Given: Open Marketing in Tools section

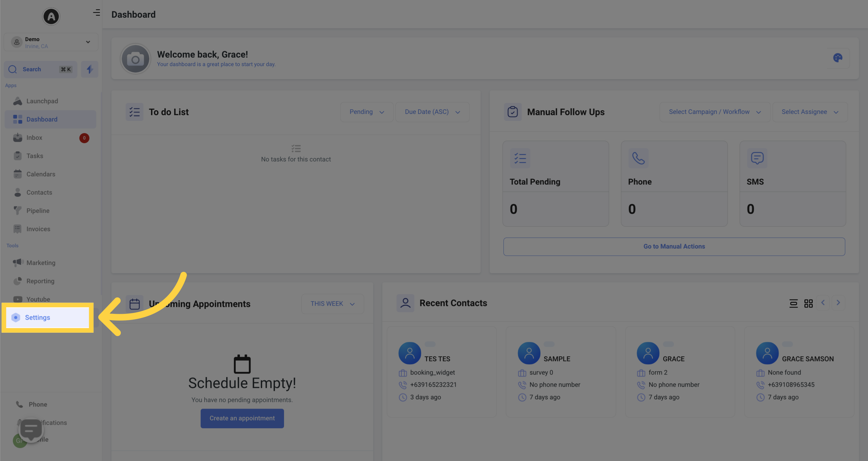Looking at the screenshot, I should (x=51, y=262).
